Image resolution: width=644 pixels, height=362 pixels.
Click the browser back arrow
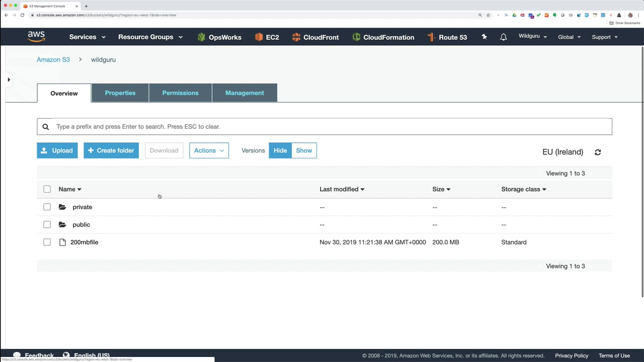[6, 15]
